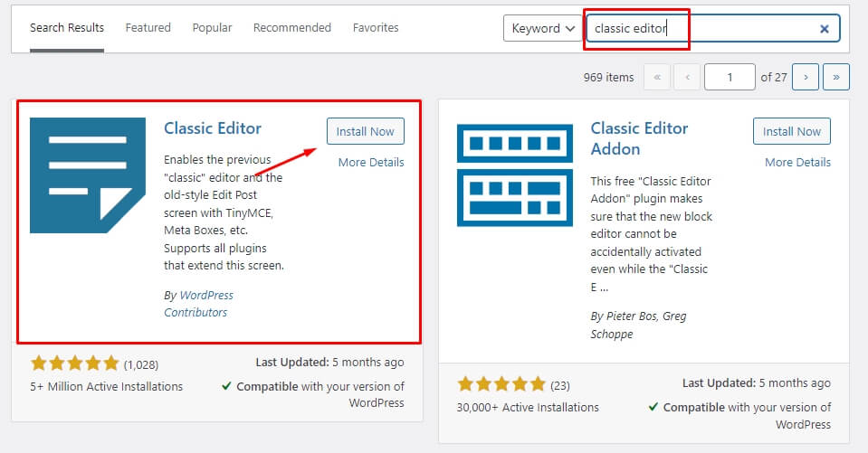Viewport: 868px width, 453px height.
Task: Click the Classic Editor Addon star rating
Action: click(x=501, y=384)
